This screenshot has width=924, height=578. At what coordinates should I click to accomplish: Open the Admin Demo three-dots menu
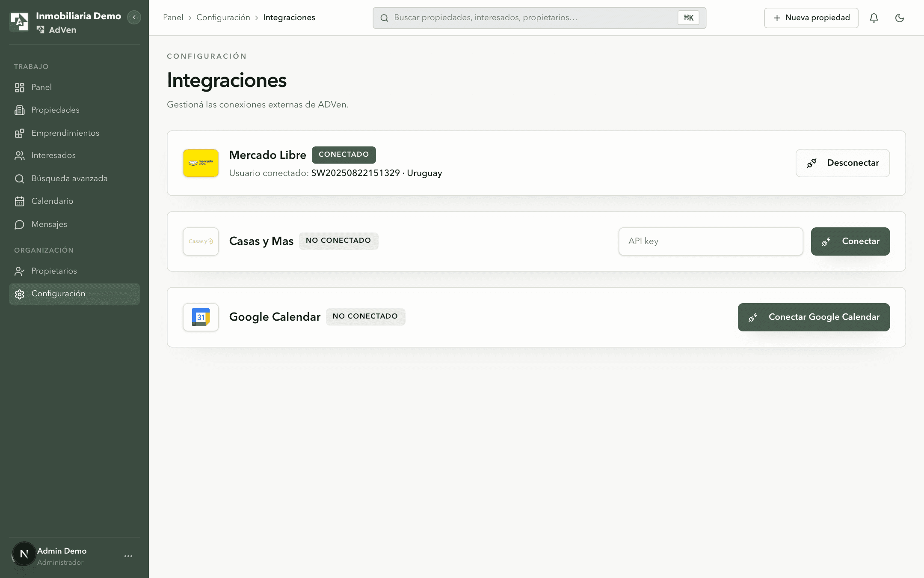pyautogui.click(x=128, y=556)
